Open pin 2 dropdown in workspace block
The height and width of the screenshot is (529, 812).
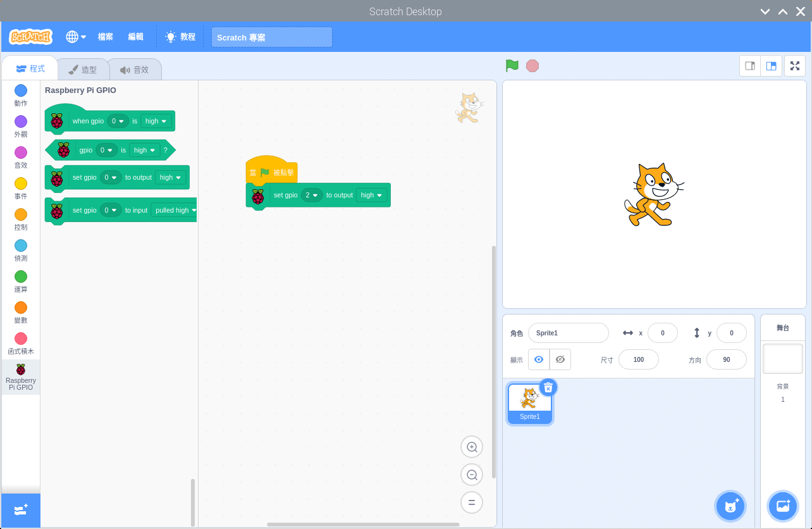point(312,195)
